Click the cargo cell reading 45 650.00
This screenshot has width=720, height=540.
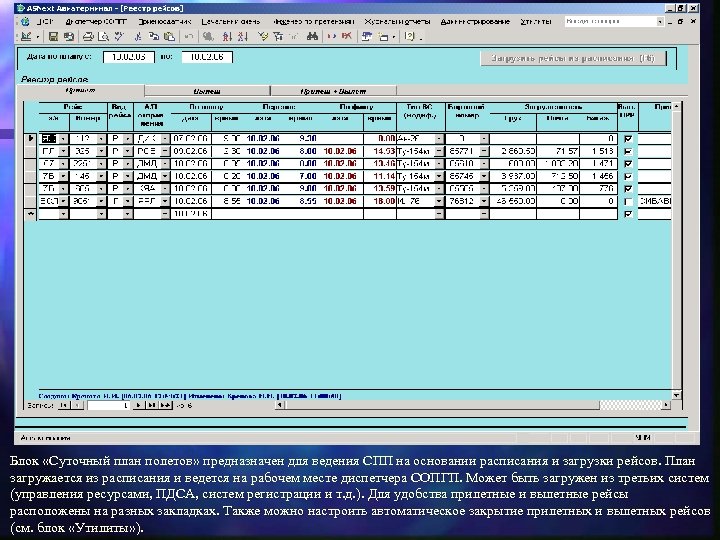point(513,201)
